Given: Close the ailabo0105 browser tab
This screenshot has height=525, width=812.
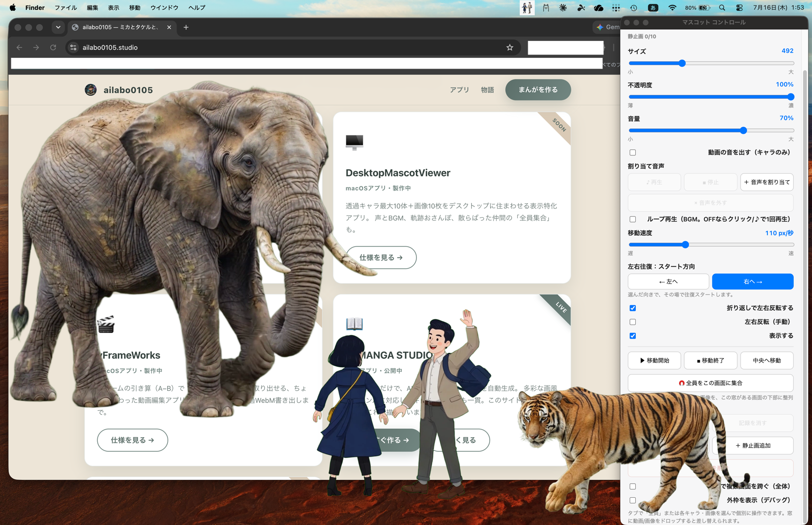Looking at the screenshot, I should (169, 27).
